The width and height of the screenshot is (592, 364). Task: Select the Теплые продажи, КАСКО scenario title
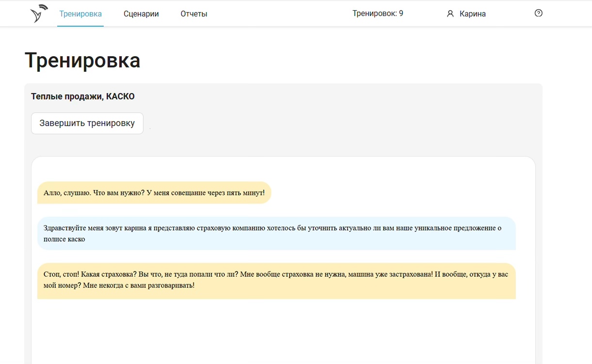(83, 96)
